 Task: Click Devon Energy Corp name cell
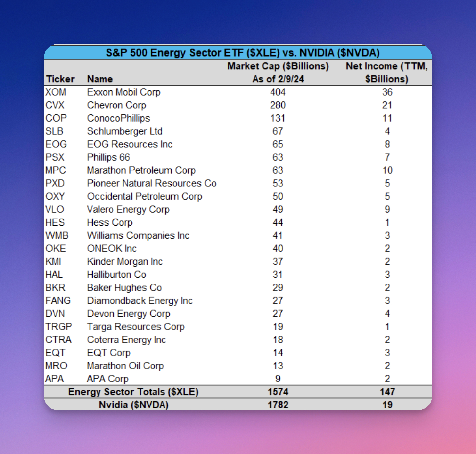(129, 314)
